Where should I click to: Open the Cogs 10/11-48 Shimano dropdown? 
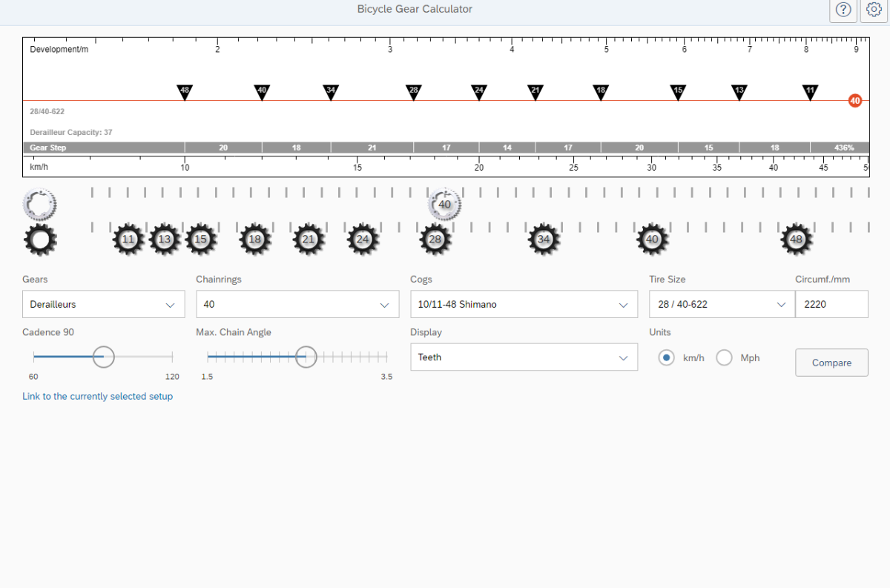click(x=523, y=304)
